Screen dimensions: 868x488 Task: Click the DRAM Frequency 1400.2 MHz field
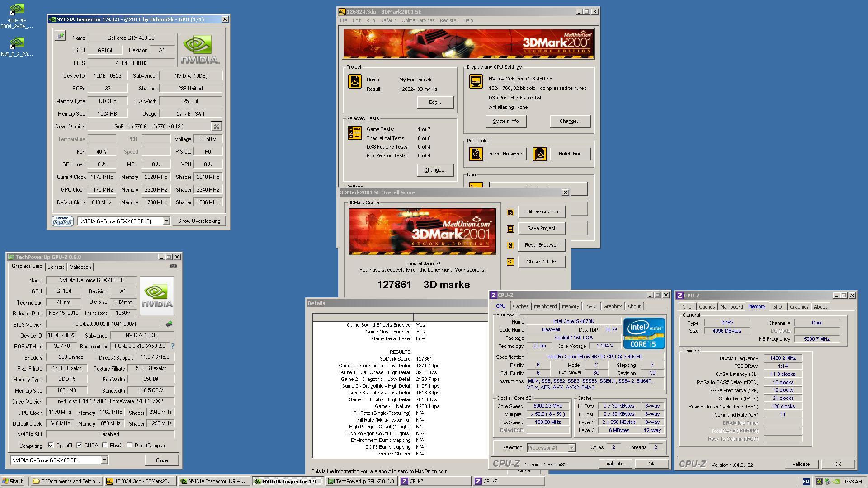(783, 358)
